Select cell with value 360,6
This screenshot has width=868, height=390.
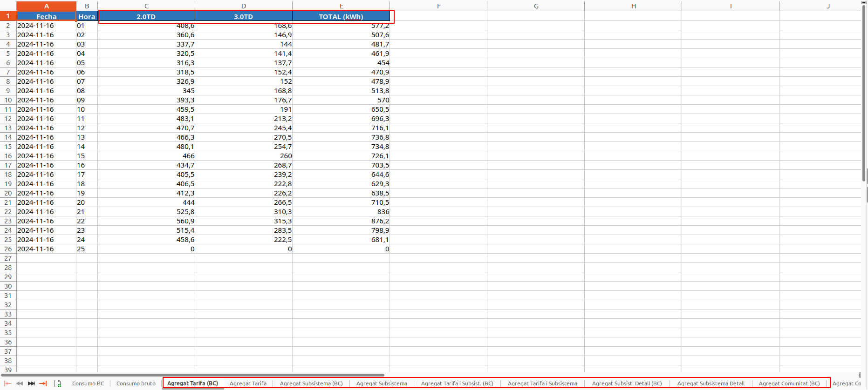click(146, 35)
